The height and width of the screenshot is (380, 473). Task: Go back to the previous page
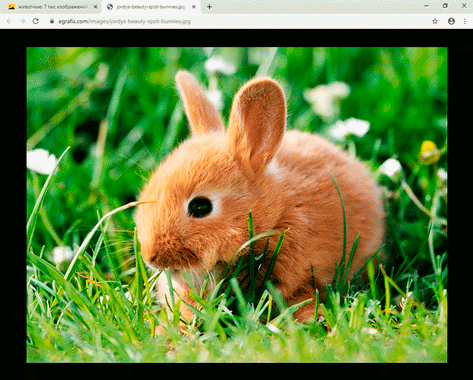(9, 21)
